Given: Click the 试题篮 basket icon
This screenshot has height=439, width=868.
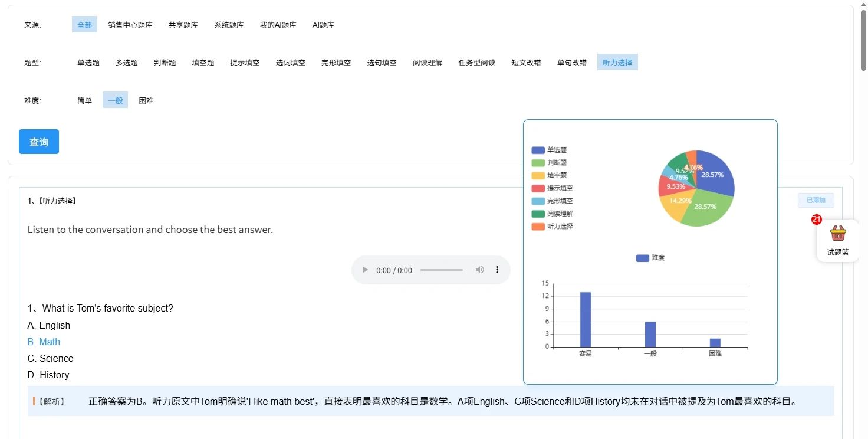Looking at the screenshot, I should pyautogui.click(x=837, y=234).
